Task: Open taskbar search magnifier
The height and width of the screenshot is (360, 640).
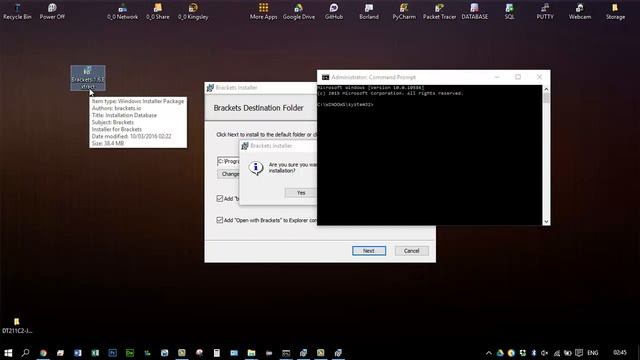Action: [26, 353]
